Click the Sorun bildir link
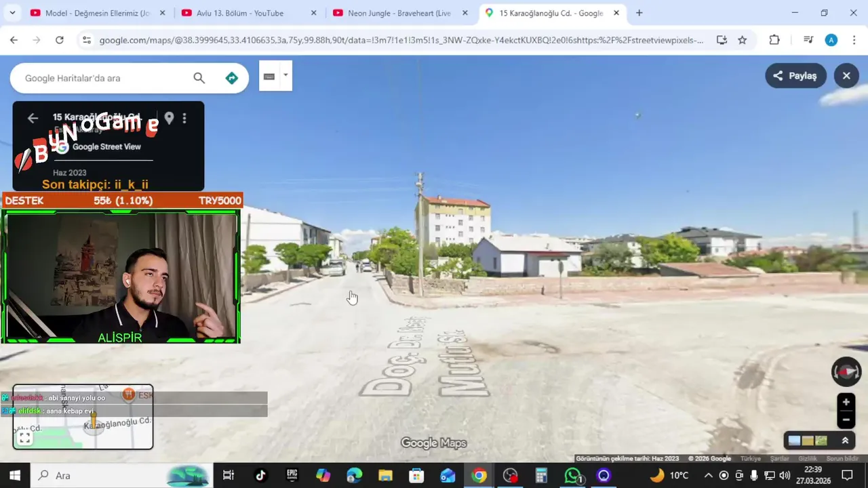This screenshot has height=488, width=868. click(x=842, y=459)
